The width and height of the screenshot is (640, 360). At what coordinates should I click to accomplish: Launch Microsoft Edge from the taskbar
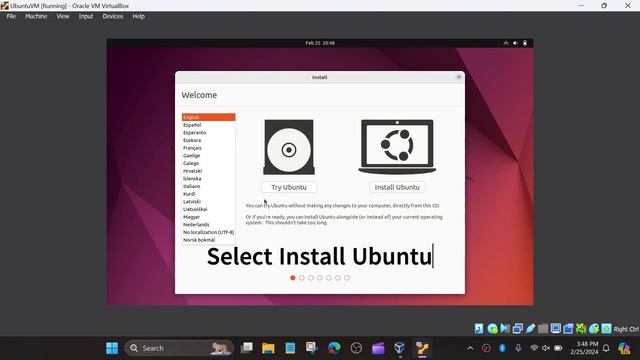334,348
